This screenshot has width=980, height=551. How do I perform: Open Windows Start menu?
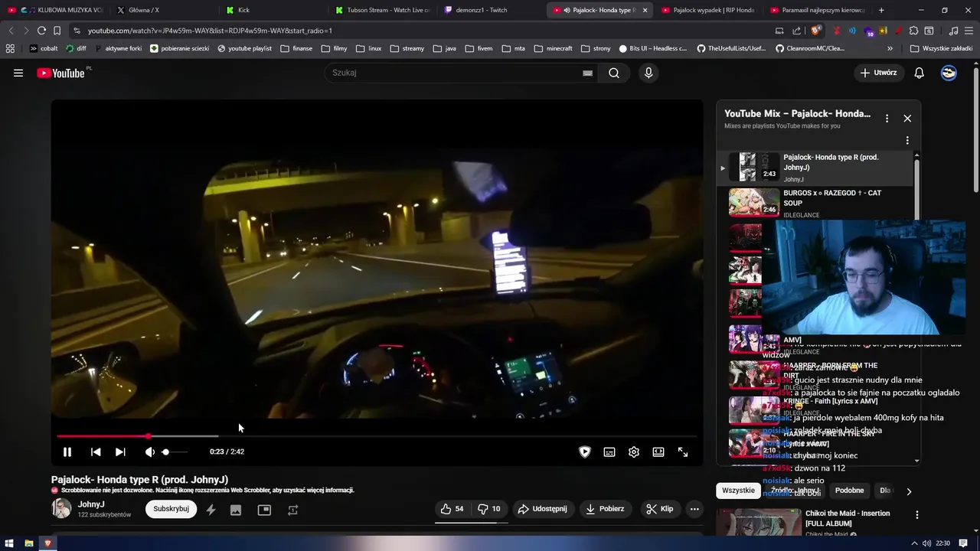pos(9,543)
